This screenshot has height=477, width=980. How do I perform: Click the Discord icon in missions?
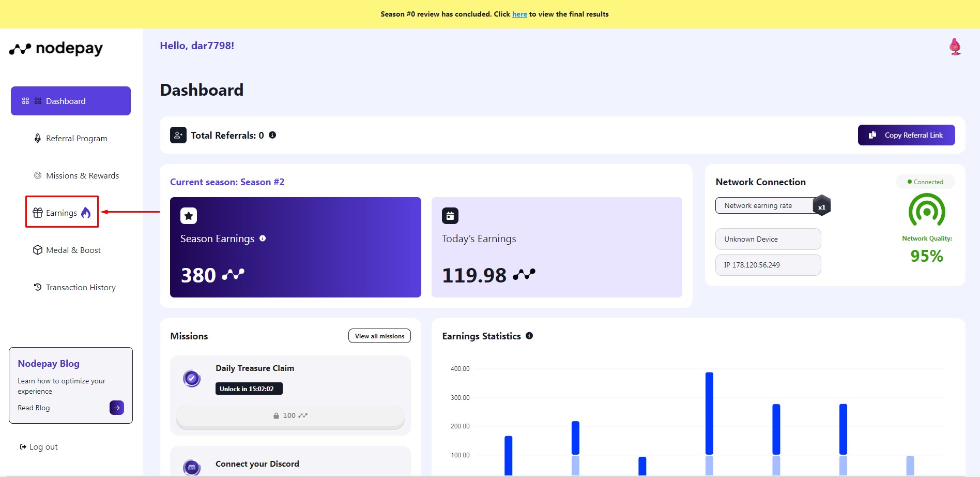click(x=192, y=467)
